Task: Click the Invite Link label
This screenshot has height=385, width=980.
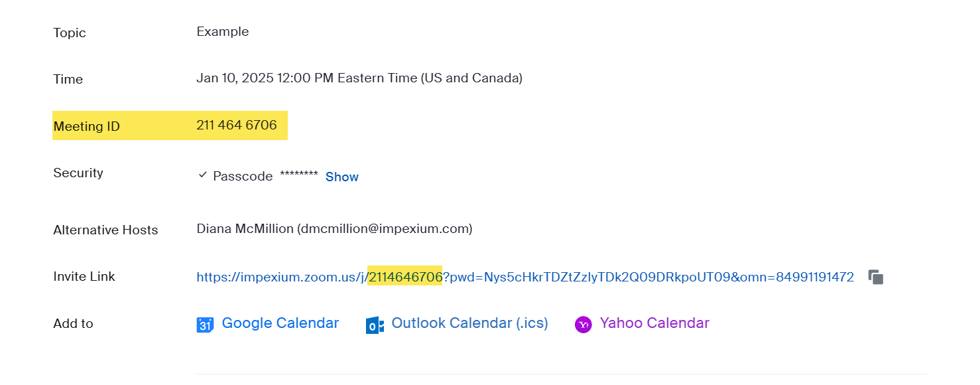Action: [84, 277]
